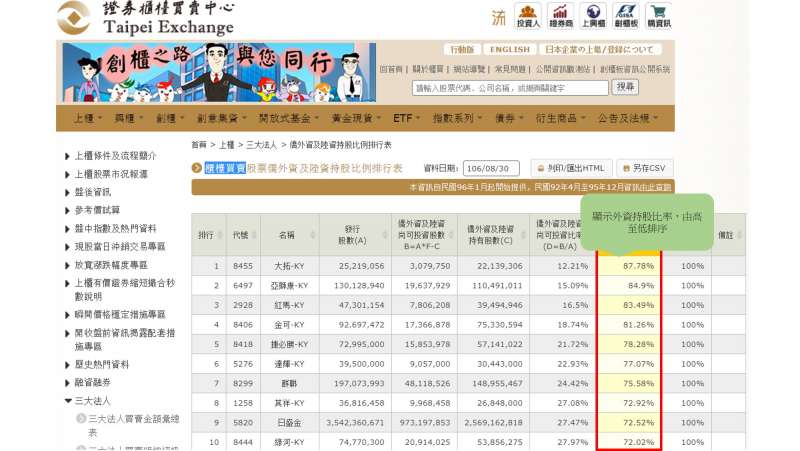Switch site language to ENGLISH
This screenshot has height=451, width=800.
pos(510,49)
